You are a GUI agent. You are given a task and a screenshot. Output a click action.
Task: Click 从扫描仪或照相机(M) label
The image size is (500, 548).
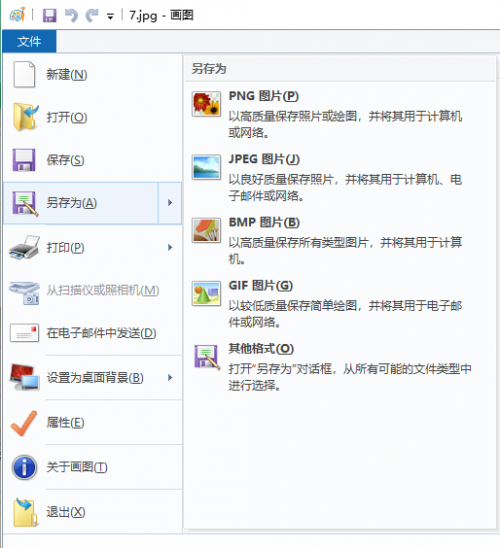coord(103,290)
